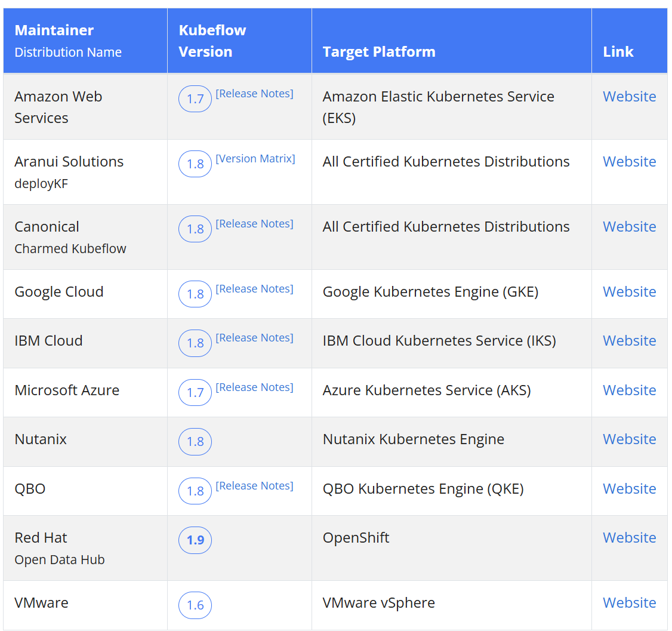Image resolution: width=672 pixels, height=631 pixels.
Task: Click the 'Distribution Name' header subtitle
Action: tap(68, 53)
